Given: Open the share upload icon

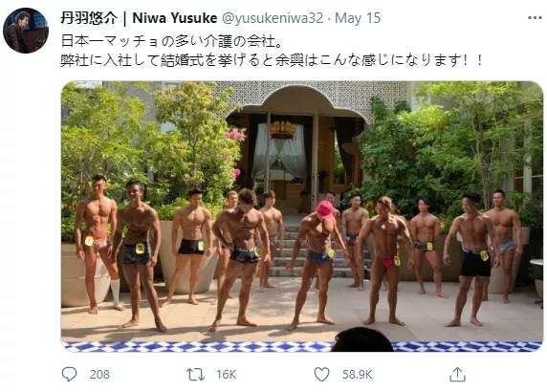Looking at the screenshot, I should (457, 375).
